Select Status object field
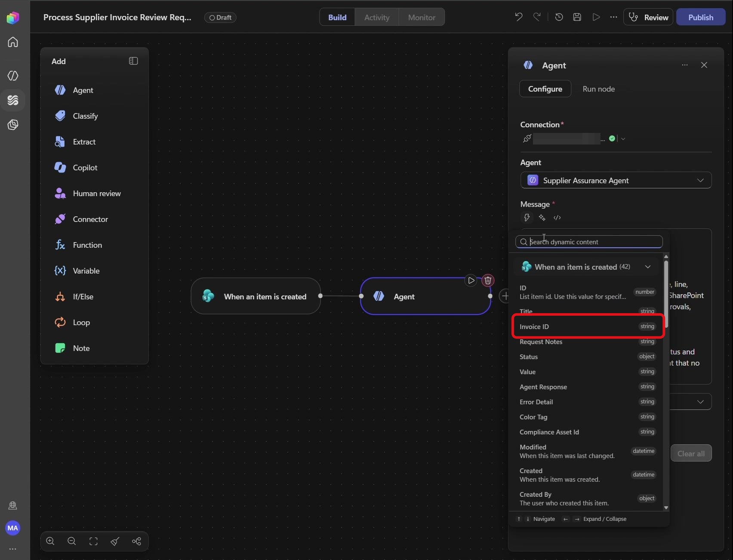Viewport: 733px width, 560px height. point(588,357)
